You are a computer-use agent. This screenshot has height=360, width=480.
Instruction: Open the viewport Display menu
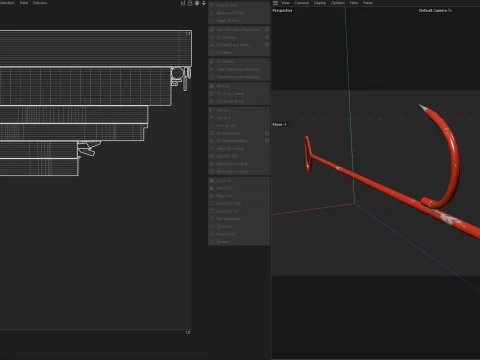click(320, 3)
